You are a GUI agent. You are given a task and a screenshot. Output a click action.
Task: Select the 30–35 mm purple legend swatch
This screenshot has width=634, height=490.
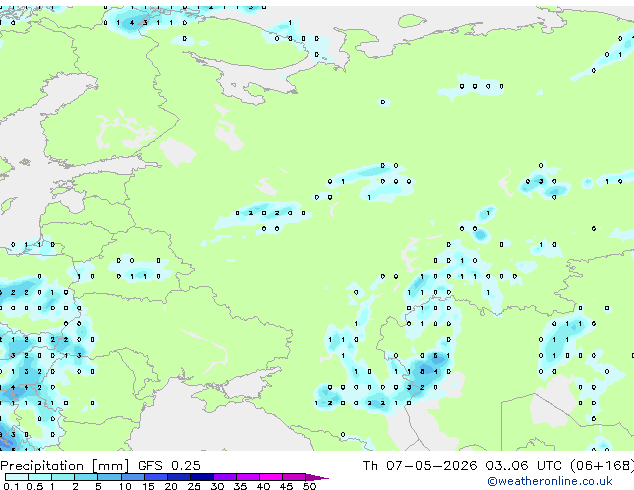(225, 477)
